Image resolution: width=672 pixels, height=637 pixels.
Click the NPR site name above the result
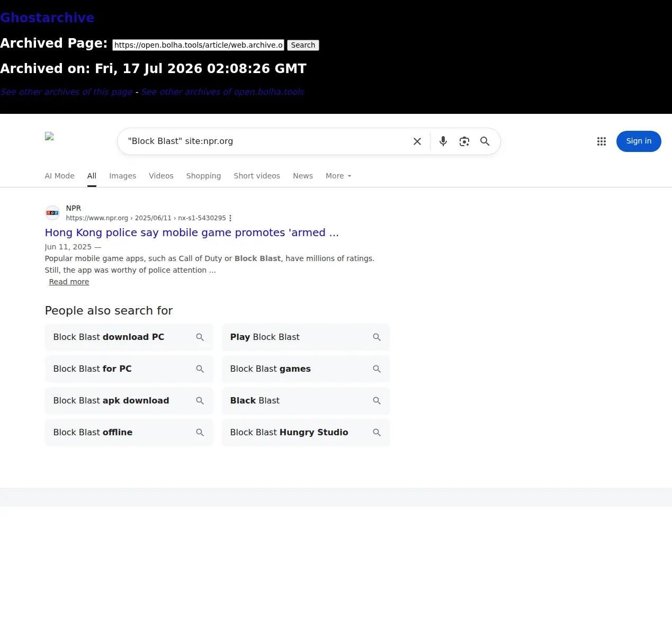click(74, 208)
